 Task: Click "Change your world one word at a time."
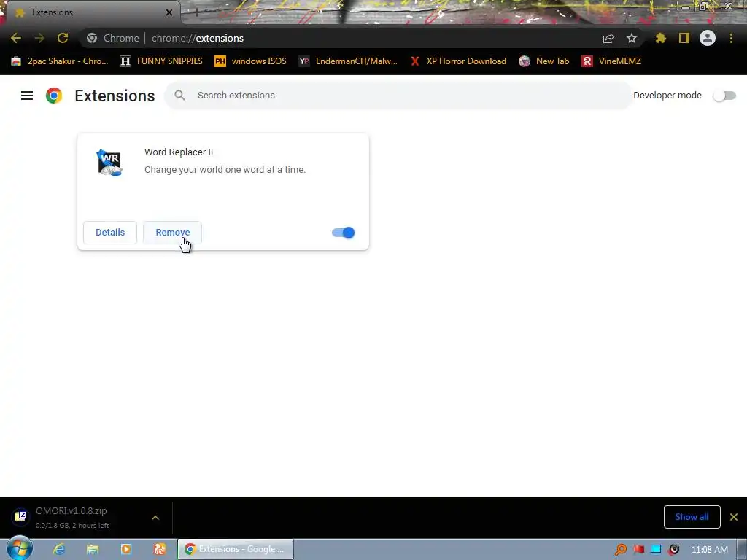click(x=225, y=169)
